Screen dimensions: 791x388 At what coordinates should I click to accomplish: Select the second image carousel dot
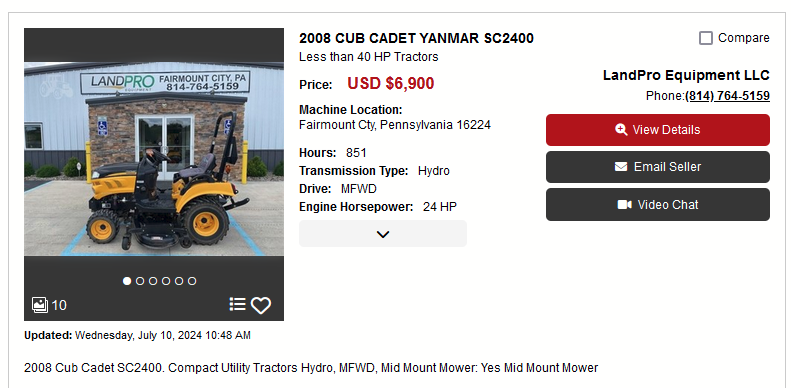coord(140,281)
